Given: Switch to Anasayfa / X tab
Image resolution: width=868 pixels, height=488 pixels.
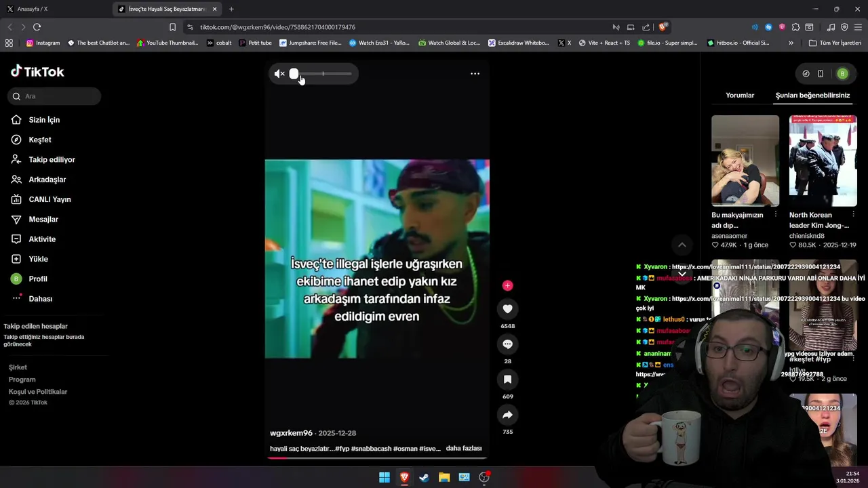Looking at the screenshot, I should (56, 9).
